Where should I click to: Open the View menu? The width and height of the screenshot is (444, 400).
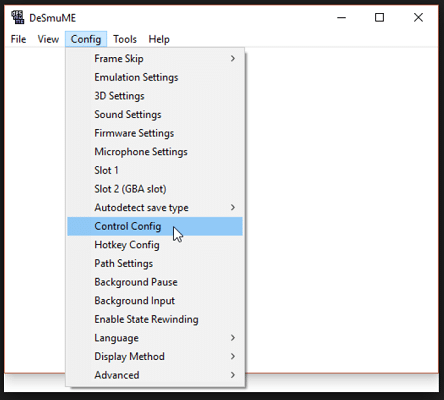click(48, 39)
